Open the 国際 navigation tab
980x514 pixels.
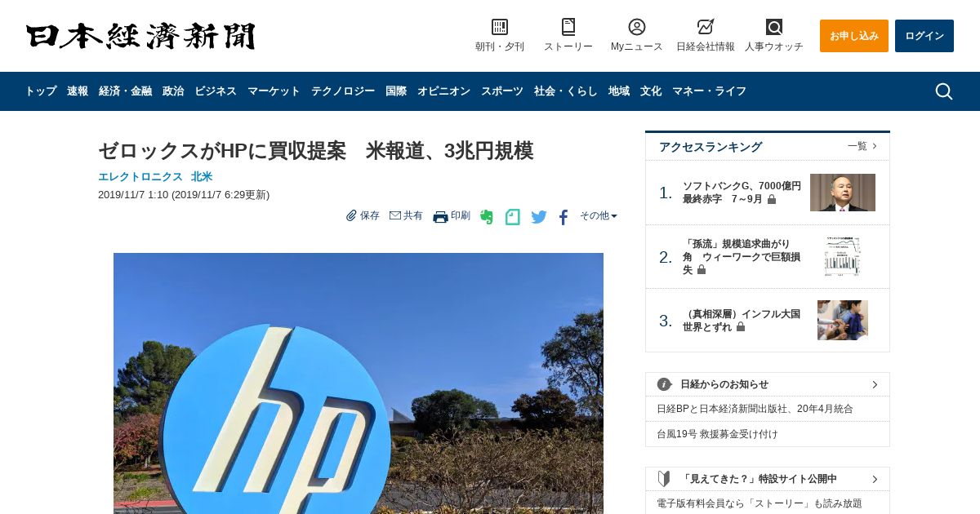click(x=396, y=91)
